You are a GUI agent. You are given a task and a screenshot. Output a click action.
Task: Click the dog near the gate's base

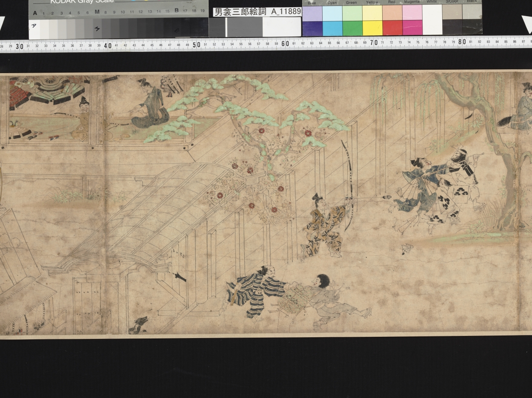point(139,325)
